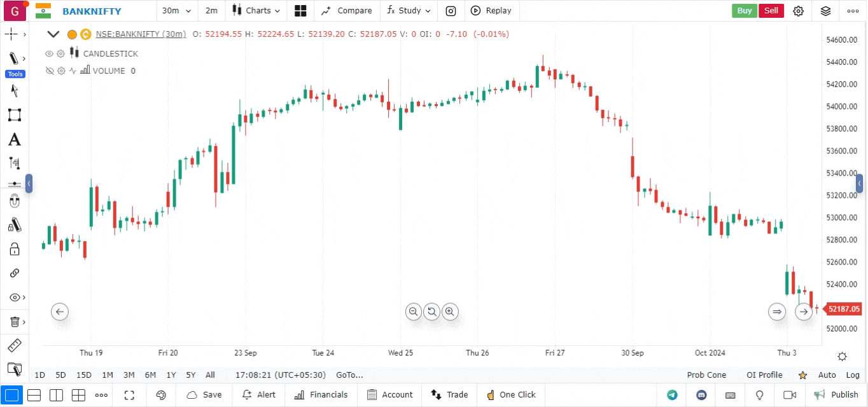Image resolution: width=868 pixels, height=407 pixels.
Task: Enter fullscreen mode with the expand icon
Action: [129, 395]
